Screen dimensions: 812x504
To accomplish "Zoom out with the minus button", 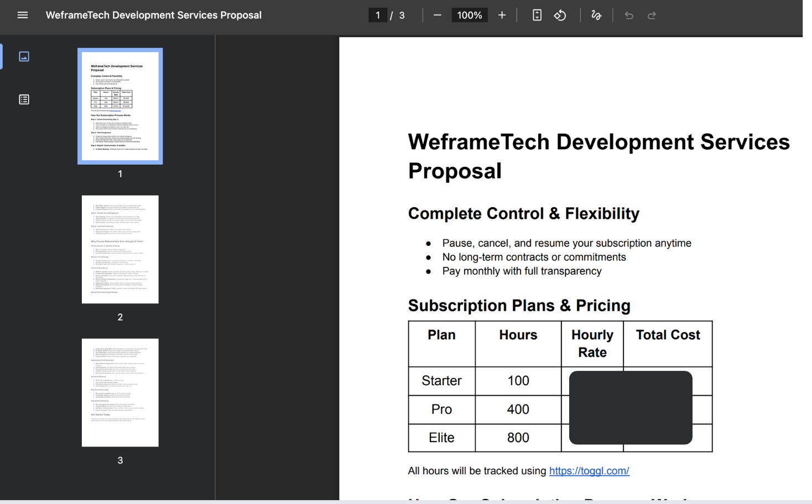I will click(438, 15).
